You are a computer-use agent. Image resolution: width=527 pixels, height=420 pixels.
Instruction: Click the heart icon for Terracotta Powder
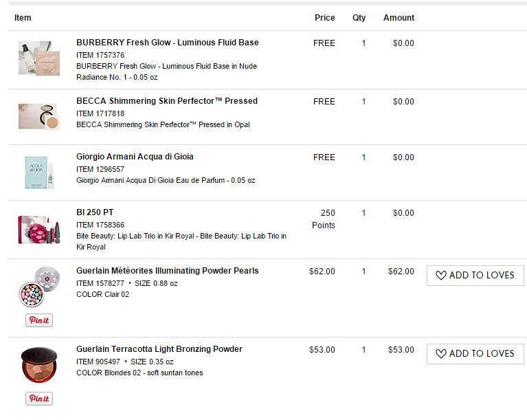tap(441, 354)
